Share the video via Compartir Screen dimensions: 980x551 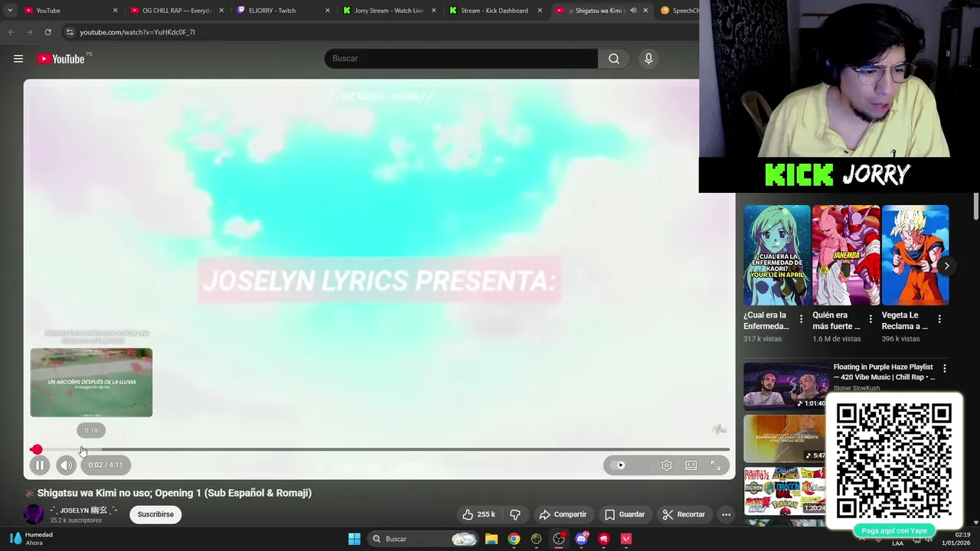(x=563, y=514)
